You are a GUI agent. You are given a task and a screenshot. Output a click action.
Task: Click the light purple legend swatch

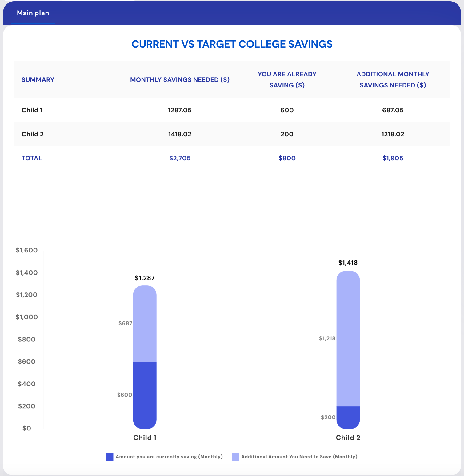[235, 457]
